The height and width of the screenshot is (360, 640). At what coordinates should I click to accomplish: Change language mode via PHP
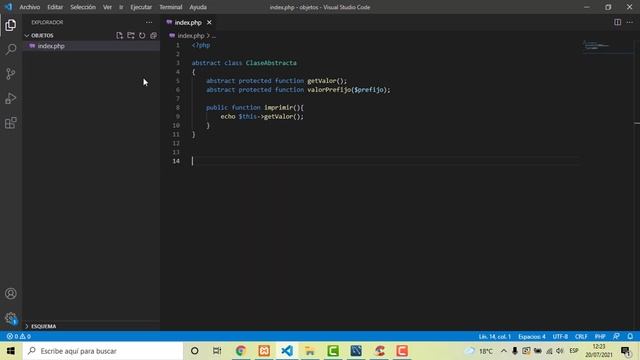(600, 336)
